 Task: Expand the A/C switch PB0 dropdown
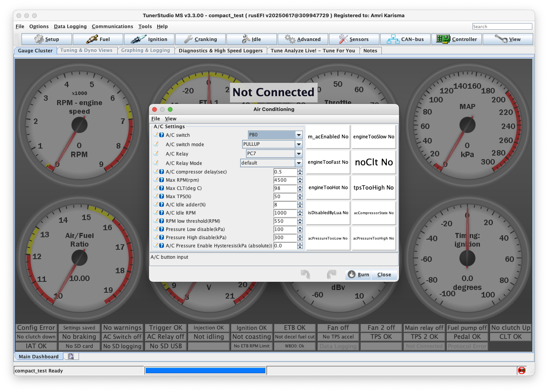click(299, 135)
